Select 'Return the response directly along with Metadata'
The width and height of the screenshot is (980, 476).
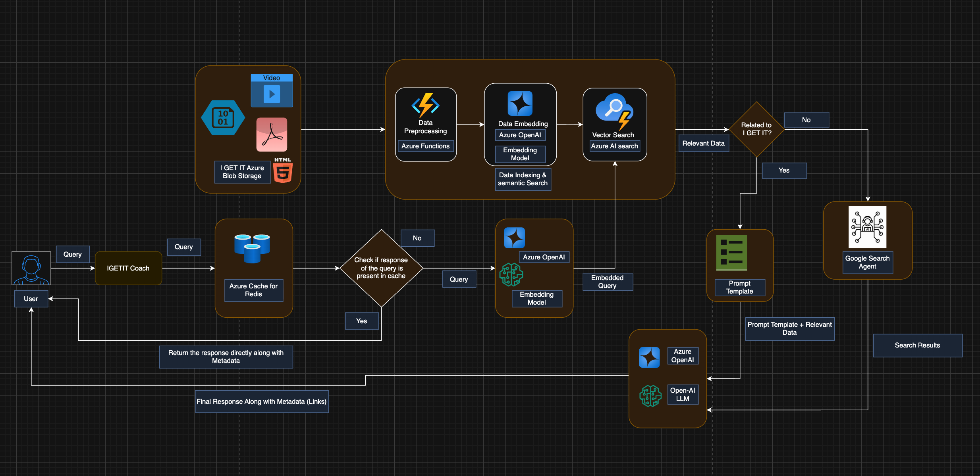(226, 357)
